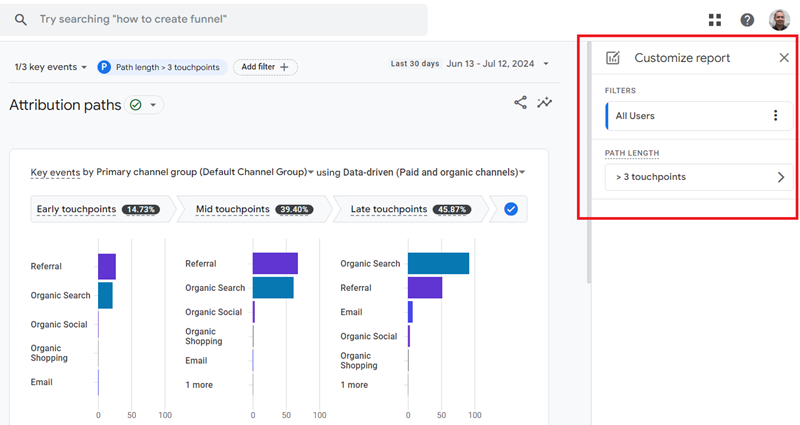This screenshot has width=800, height=425.
Task: Click the Late touchpoints Referral bar
Action: click(x=425, y=288)
